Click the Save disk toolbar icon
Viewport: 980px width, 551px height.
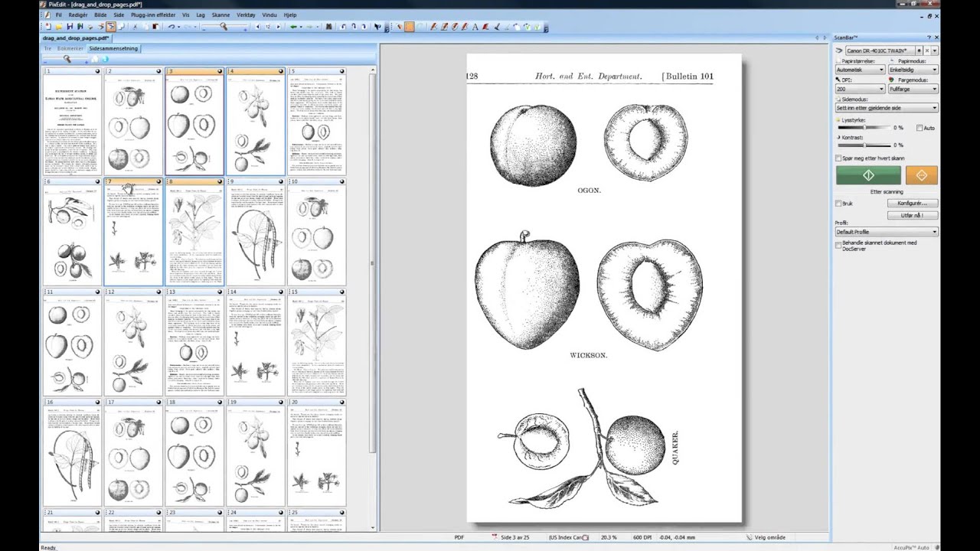[70, 27]
